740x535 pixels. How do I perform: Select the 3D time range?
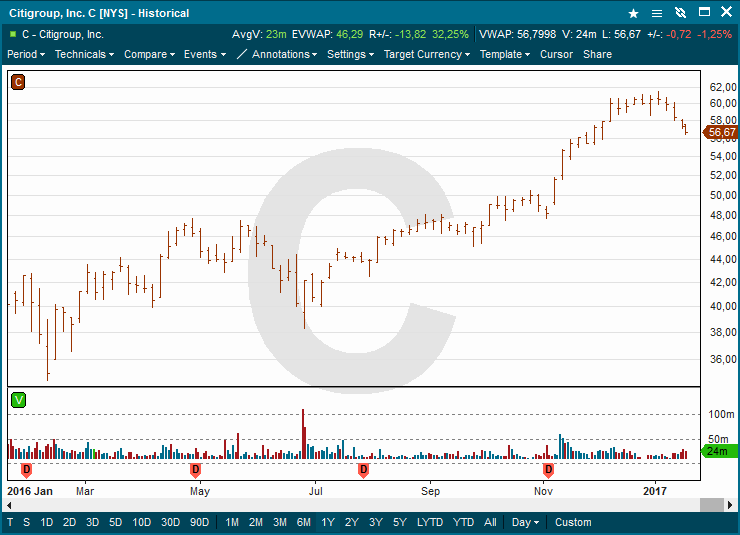coord(92,522)
